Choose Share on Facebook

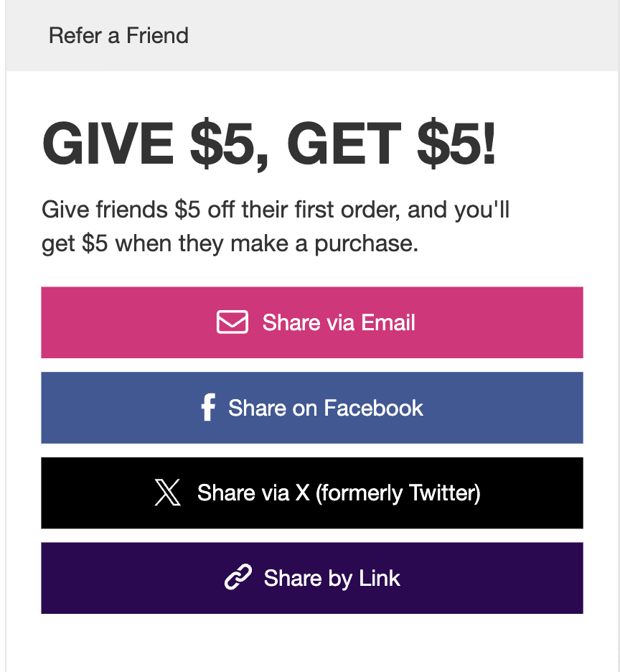pos(312,408)
